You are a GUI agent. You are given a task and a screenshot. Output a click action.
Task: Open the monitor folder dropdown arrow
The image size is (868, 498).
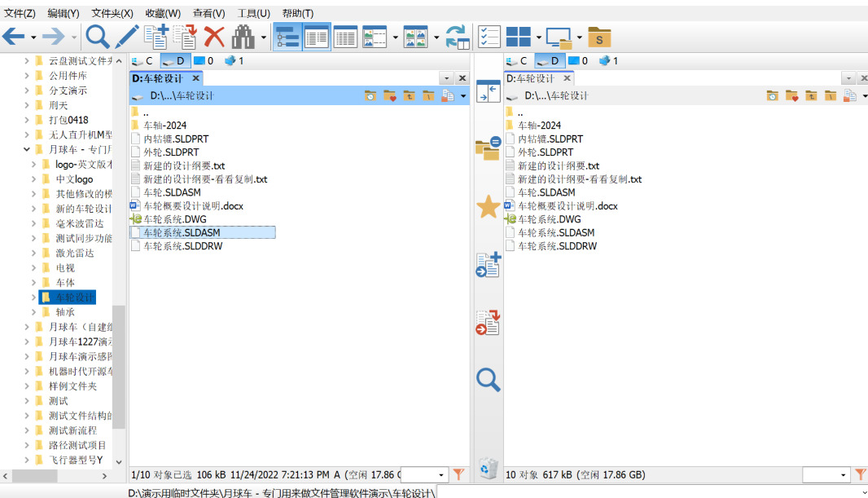click(x=580, y=37)
